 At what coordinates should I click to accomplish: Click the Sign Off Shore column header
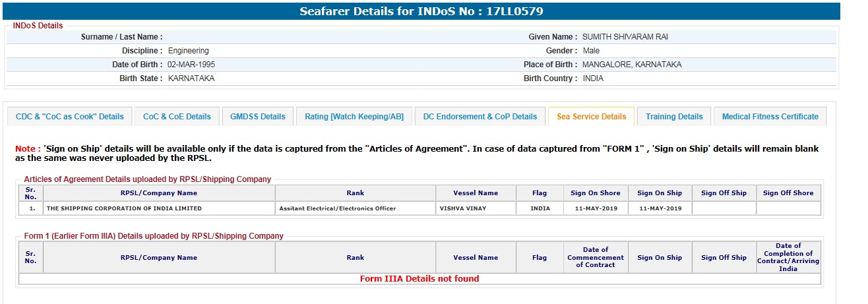click(x=788, y=193)
